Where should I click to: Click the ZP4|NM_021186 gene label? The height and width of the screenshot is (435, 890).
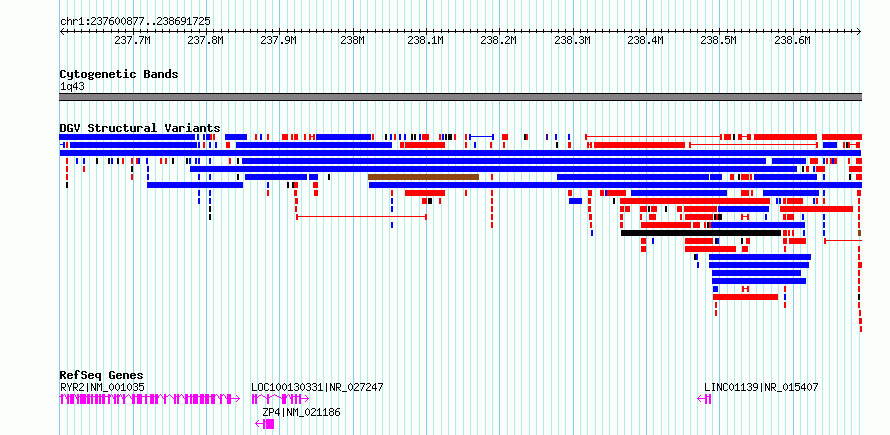[x=301, y=412]
